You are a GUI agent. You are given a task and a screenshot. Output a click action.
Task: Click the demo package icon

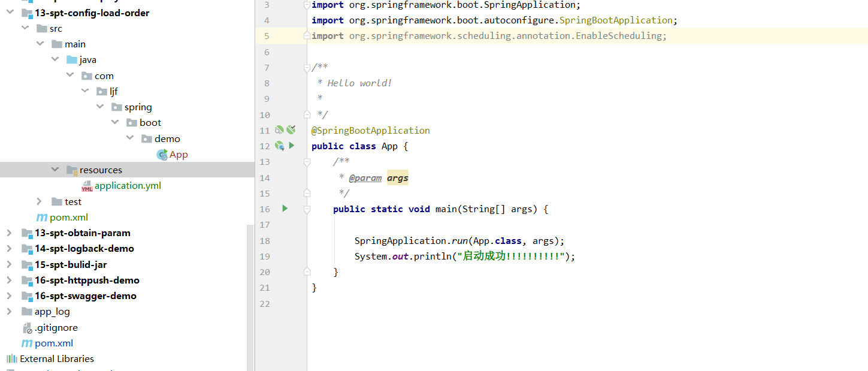(x=147, y=139)
